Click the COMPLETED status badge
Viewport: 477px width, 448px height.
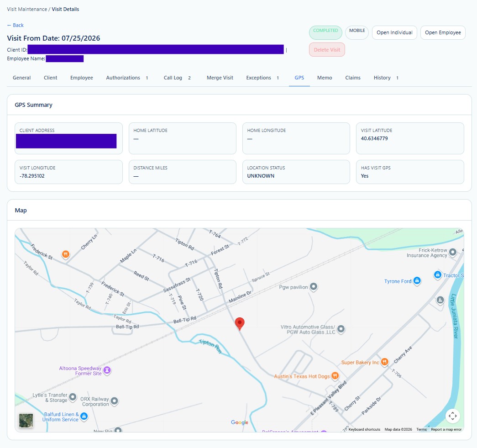[325, 32]
